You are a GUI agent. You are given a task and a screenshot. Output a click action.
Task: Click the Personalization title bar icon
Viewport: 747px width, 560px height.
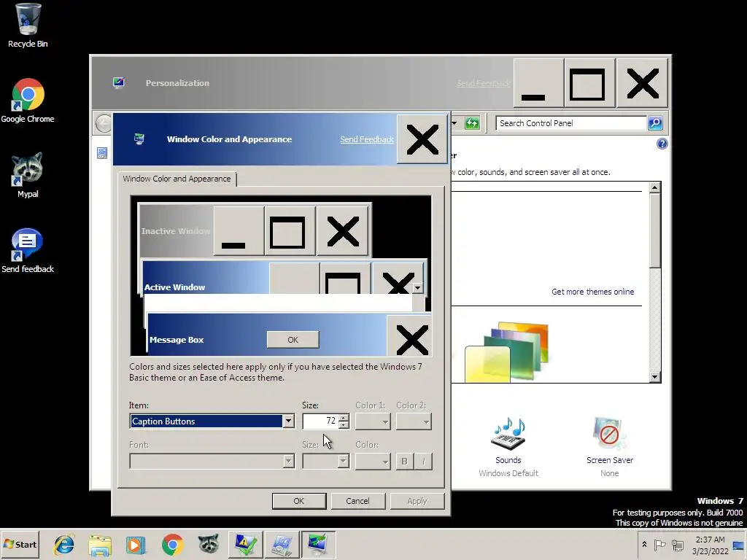click(119, 83)
